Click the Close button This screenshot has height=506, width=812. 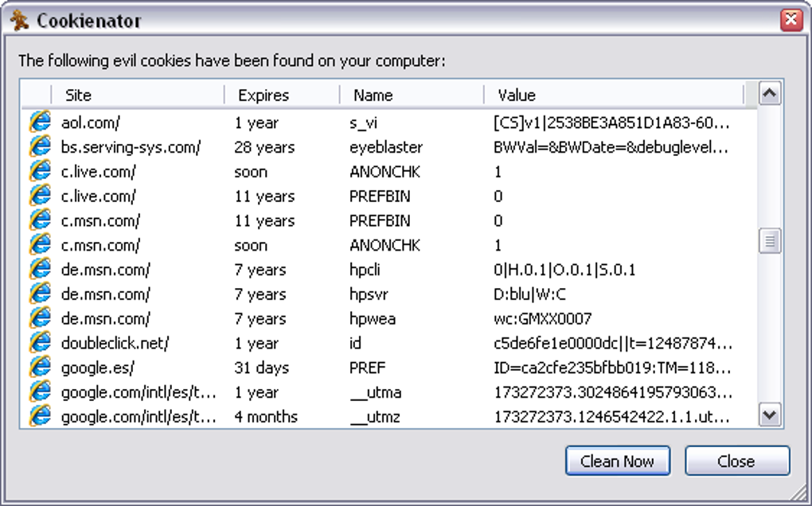737,461
